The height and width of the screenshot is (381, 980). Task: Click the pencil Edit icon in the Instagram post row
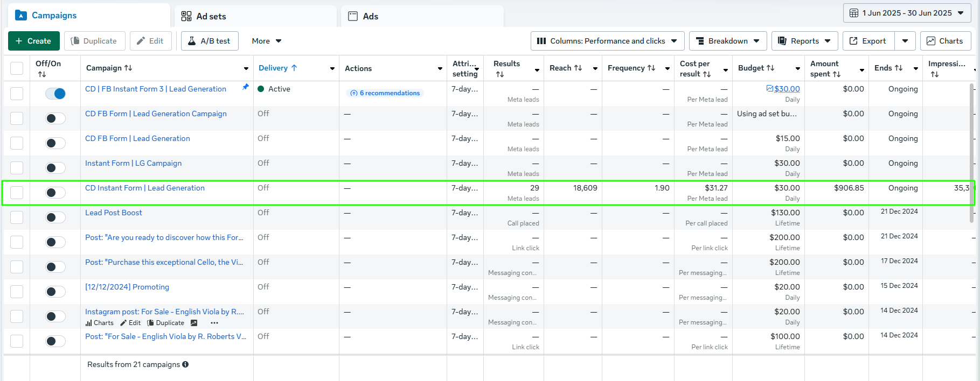pyautogui.click(x=130, y=323)
